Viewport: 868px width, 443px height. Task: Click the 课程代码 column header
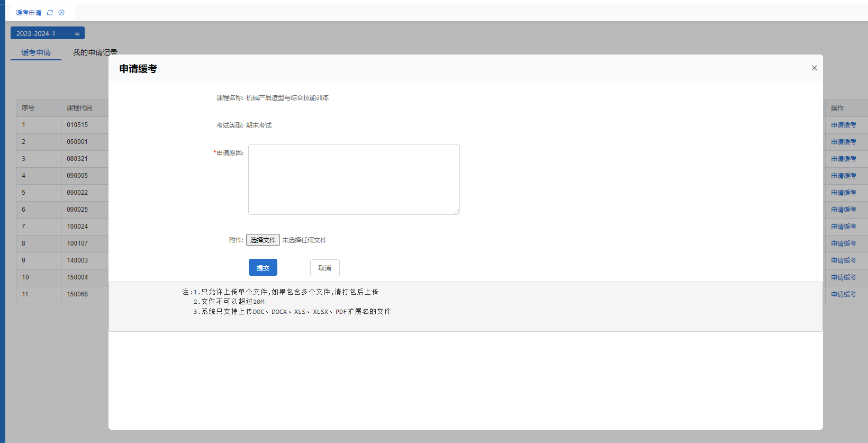point(79,108)
